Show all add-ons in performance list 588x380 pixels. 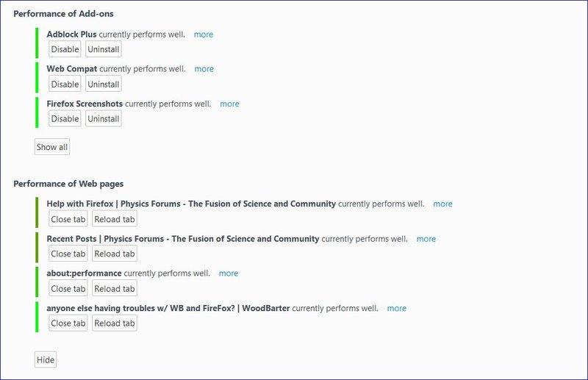coord(52,147)
